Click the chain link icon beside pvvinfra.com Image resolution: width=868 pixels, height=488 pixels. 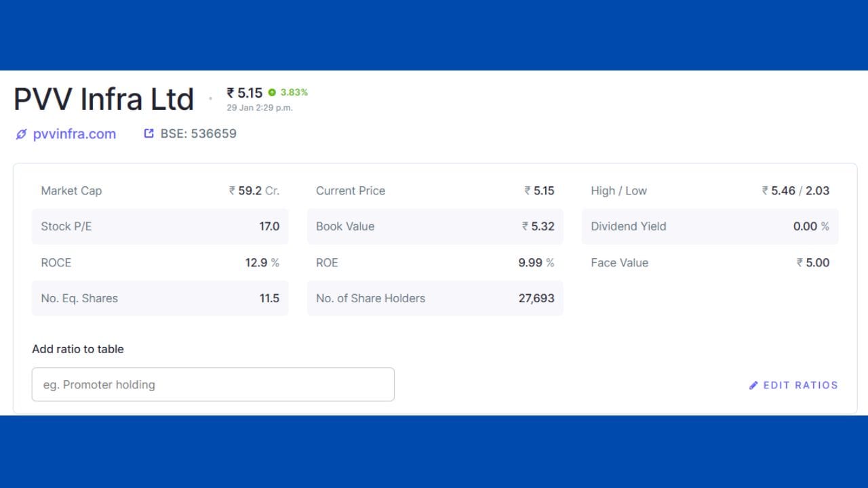[x=21, y=134]
